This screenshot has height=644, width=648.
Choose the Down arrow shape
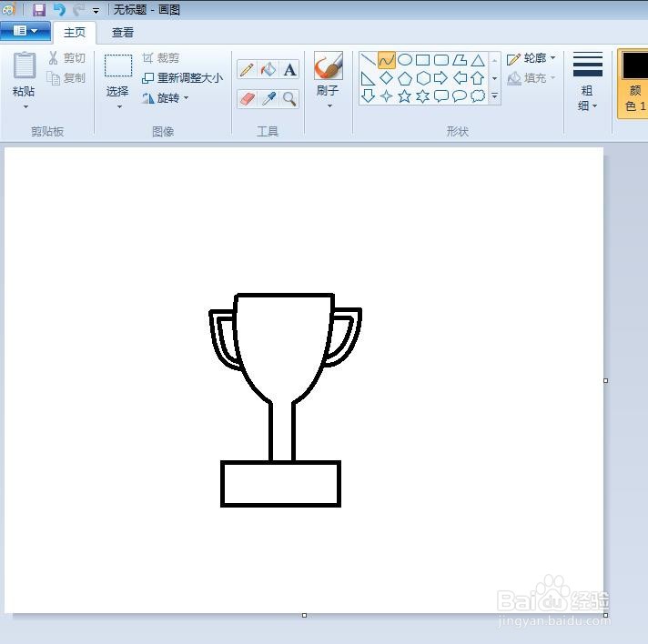coord(368,96)
